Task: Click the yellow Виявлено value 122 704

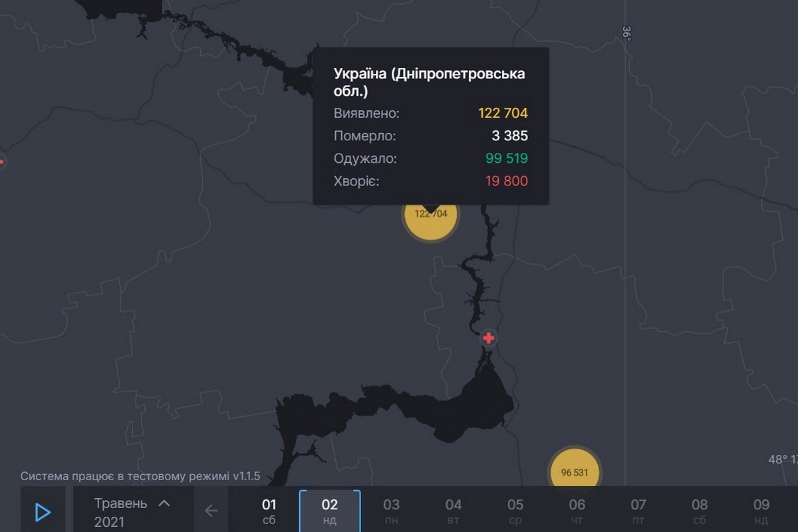Action: [x=502, y=113]
